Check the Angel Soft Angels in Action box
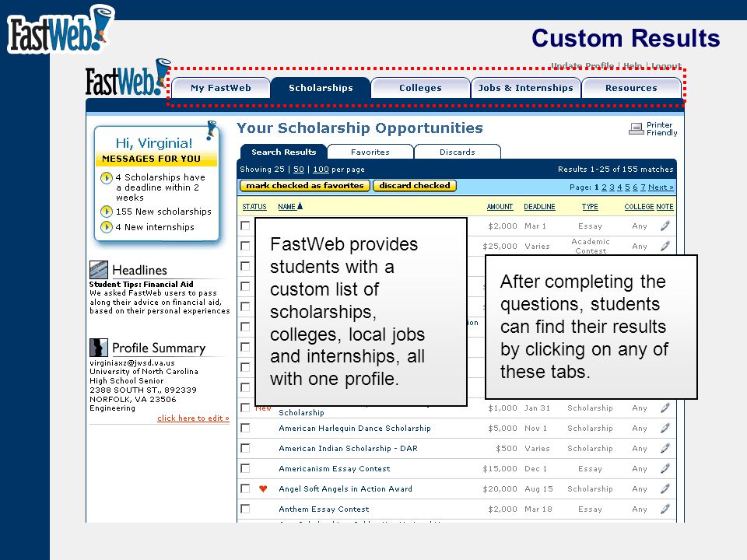 (x=245, y=488)
